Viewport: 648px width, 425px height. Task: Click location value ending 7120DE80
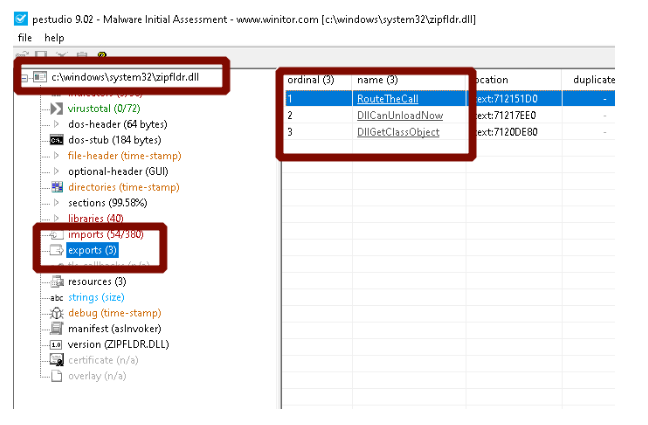pos(507,132)
